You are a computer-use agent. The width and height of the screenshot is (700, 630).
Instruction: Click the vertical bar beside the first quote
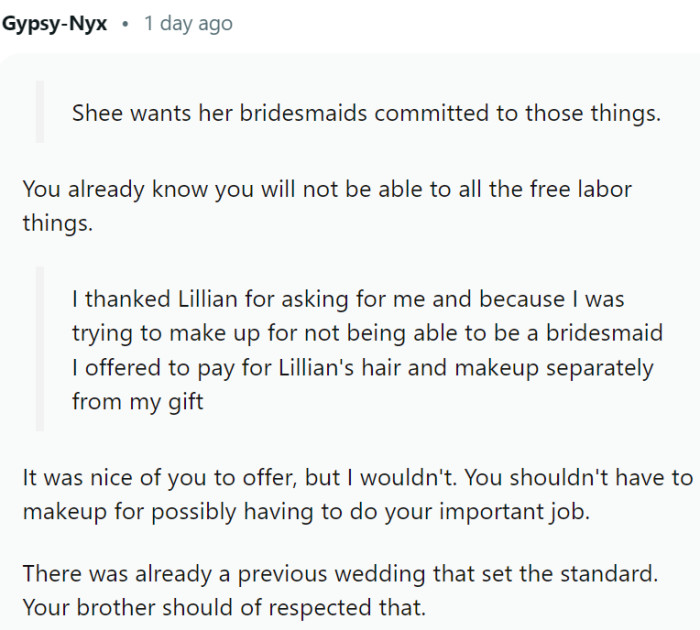(40, 112)
